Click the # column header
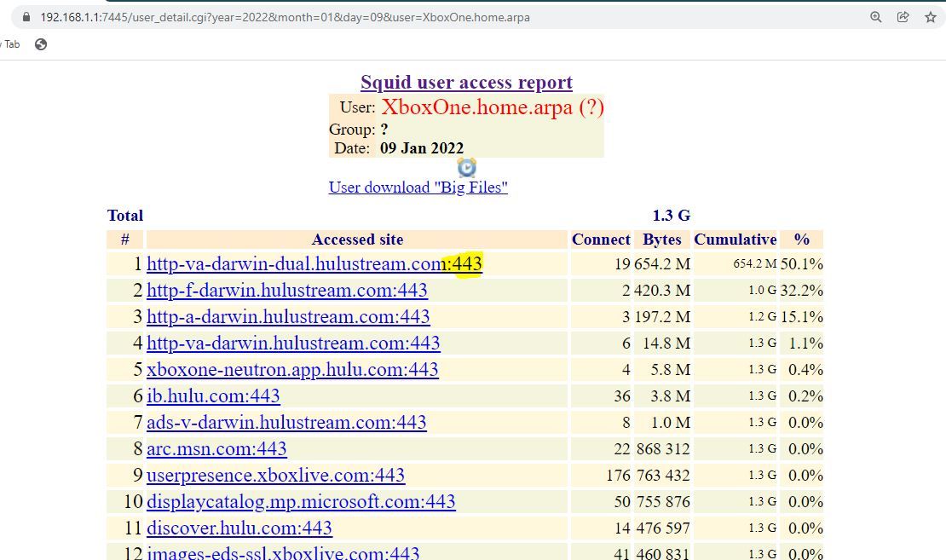The width and height of the screenshot is (946, 560). click(125, 240)
